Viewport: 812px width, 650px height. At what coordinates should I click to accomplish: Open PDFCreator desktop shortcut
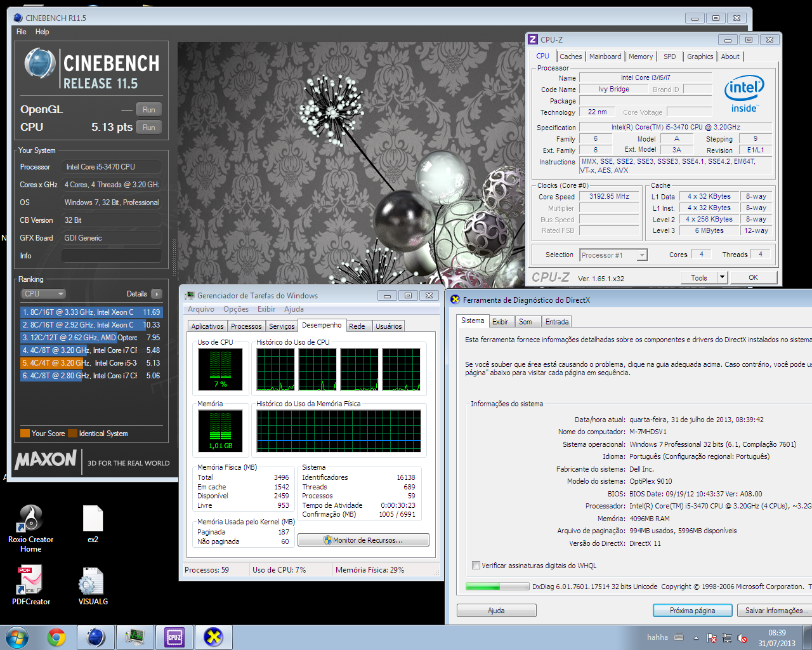click(30, 585)
